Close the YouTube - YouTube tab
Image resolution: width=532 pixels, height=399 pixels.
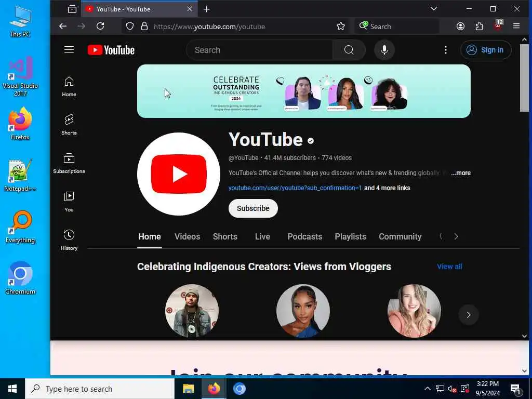click(x=190, y=9)
